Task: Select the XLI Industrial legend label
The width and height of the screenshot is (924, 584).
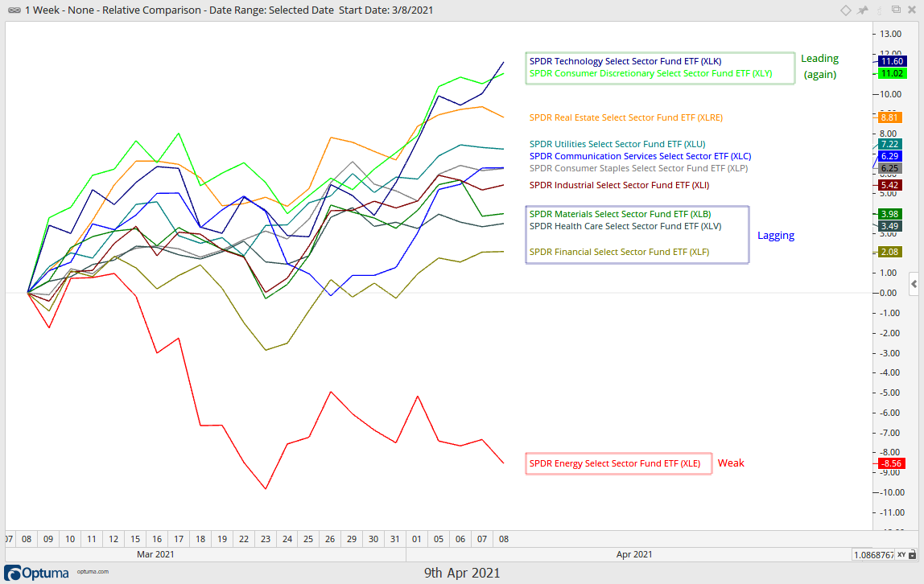Action: pyautogui.click(x=619, y=186)
